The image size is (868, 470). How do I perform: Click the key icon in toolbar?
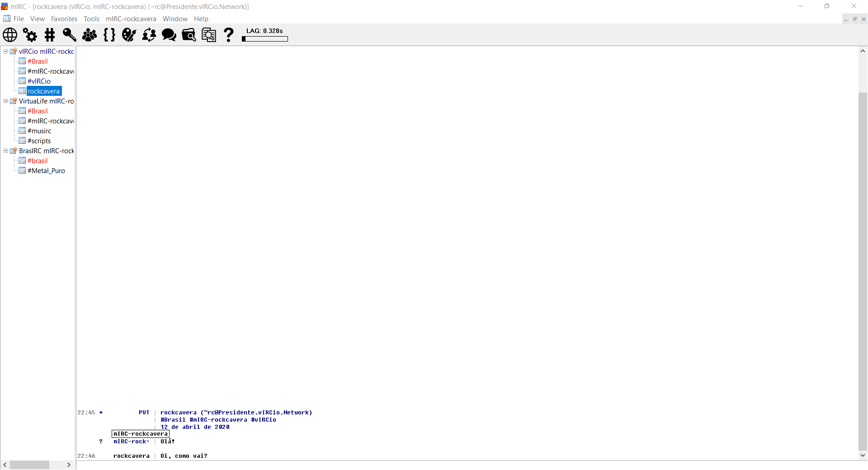click(x=69, y=35)
